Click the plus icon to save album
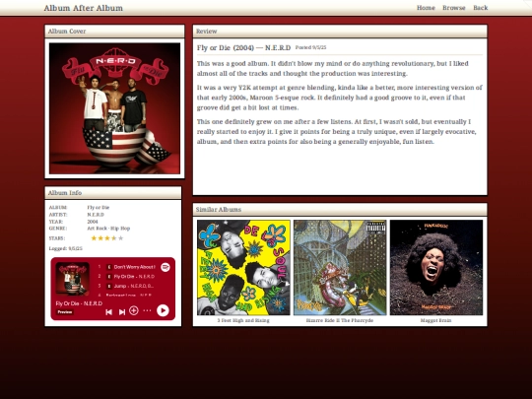The height and width of the screenshot is (399, 532). click(x=134, y=310)
